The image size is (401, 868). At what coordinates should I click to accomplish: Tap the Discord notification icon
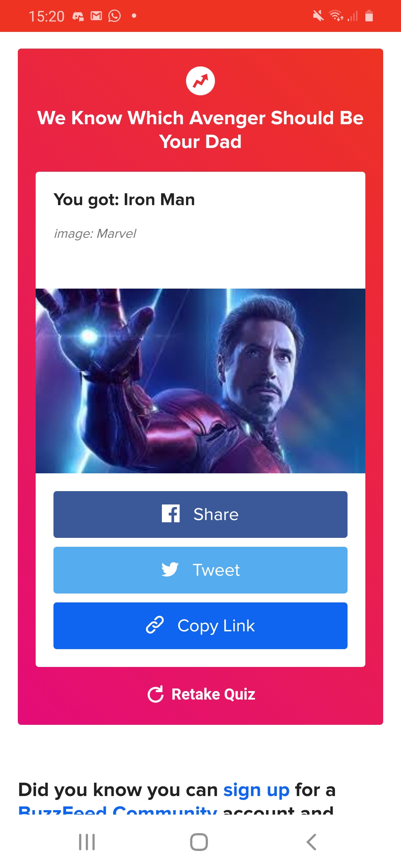[78, 16]
